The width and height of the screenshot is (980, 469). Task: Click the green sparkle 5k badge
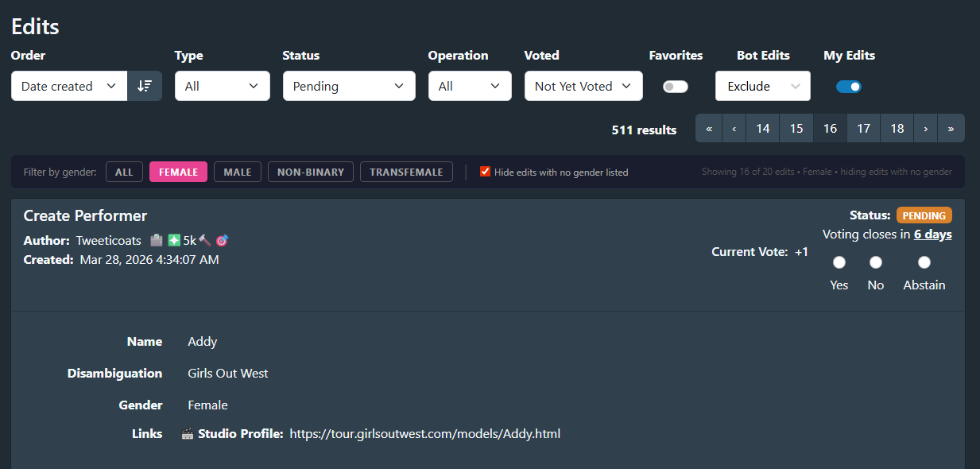tap(174, 240)
